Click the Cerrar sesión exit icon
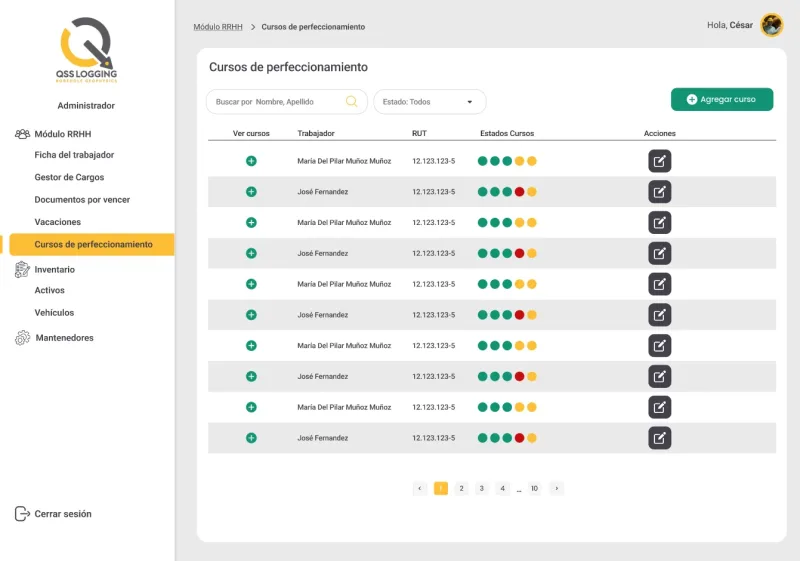This screenshot has height=561, width=800. [22, 514]
